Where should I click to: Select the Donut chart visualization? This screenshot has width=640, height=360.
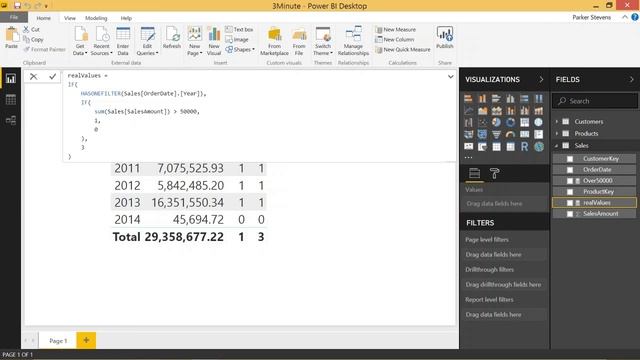point(510,122)
